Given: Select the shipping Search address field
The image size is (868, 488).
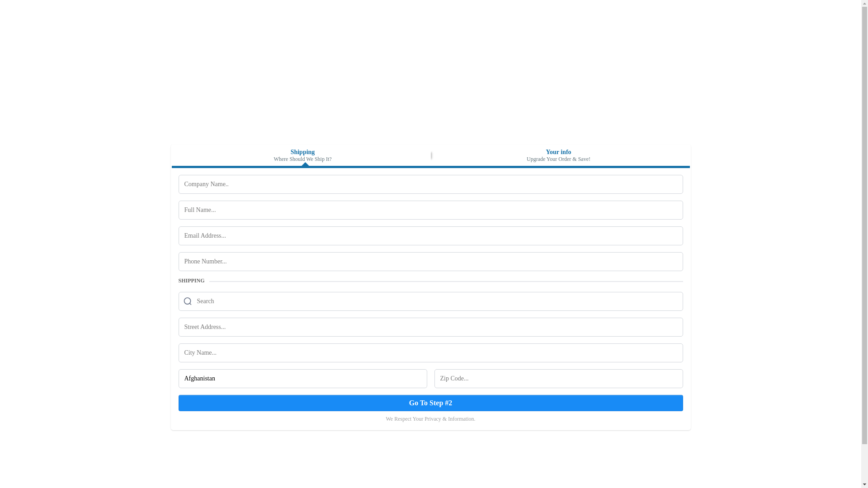Looking at the screenshot, I should tap(430, 301).
